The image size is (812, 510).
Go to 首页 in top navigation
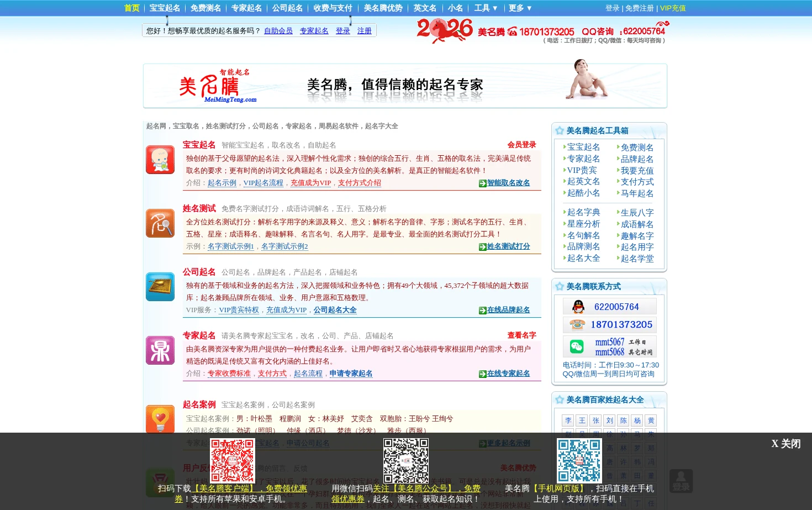click(x=132, y=8)
